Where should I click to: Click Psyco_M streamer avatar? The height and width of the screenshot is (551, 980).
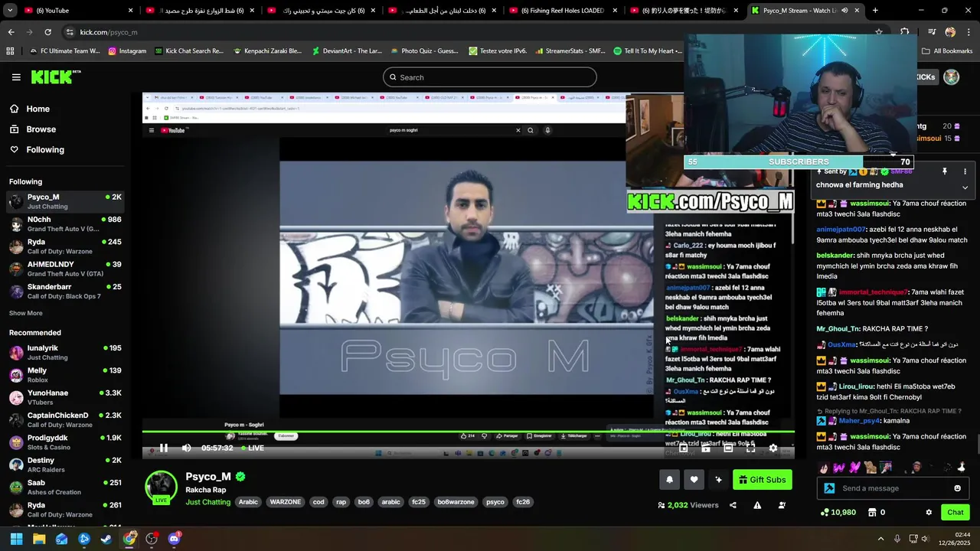[161, 487]
